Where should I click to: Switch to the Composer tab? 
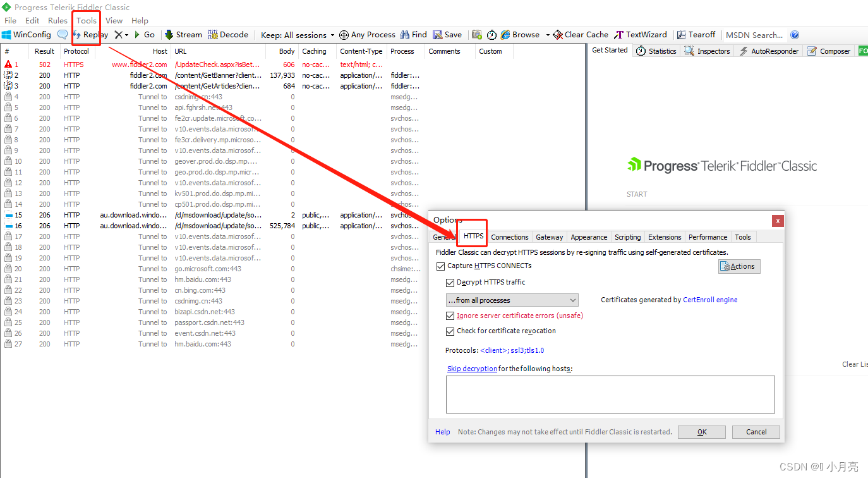(828, 51)
